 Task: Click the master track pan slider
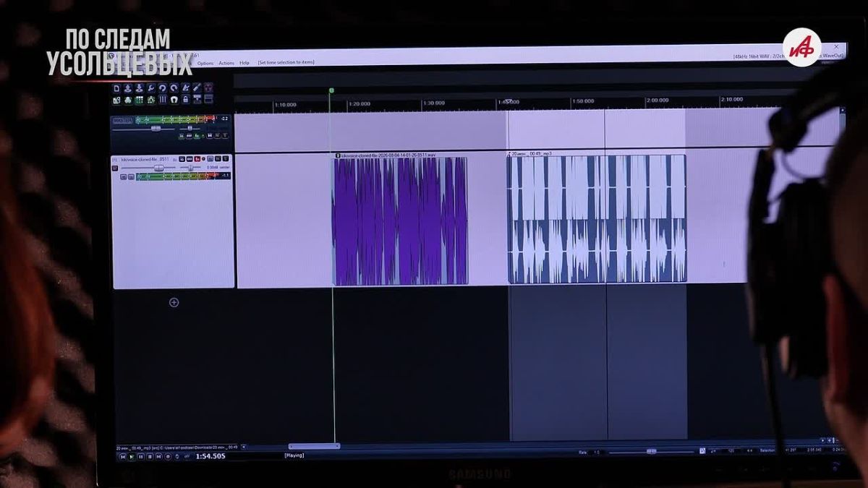(x=190, y=128)
